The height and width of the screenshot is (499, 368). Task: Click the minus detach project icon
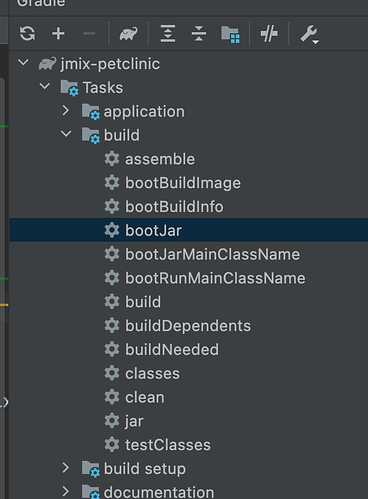pyautogui.click(x=89, y=33)
